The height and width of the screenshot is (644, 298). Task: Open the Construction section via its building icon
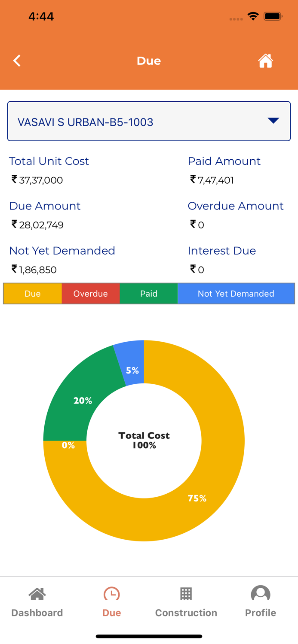(x=186, y=593)
